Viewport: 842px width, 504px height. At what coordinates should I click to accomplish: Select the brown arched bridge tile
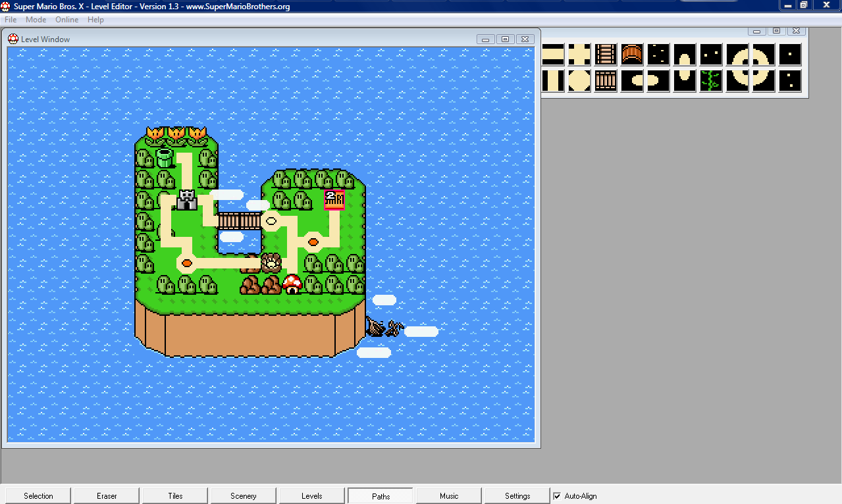tap(632, 54)
